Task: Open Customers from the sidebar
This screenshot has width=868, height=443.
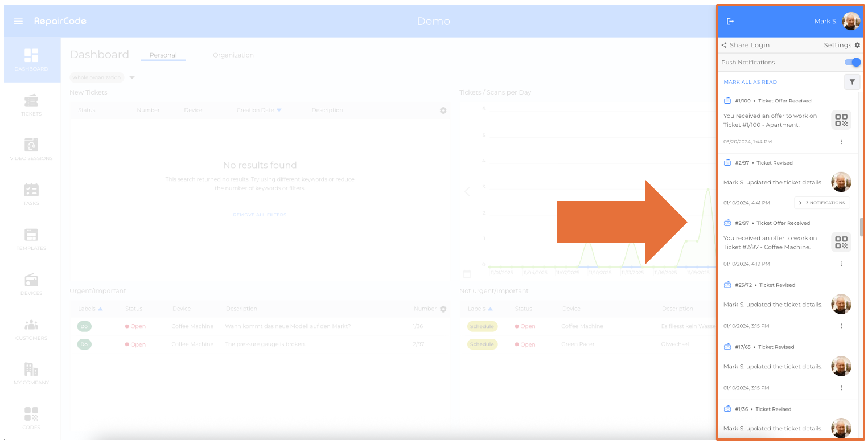Action: click(x=31, y=329)
